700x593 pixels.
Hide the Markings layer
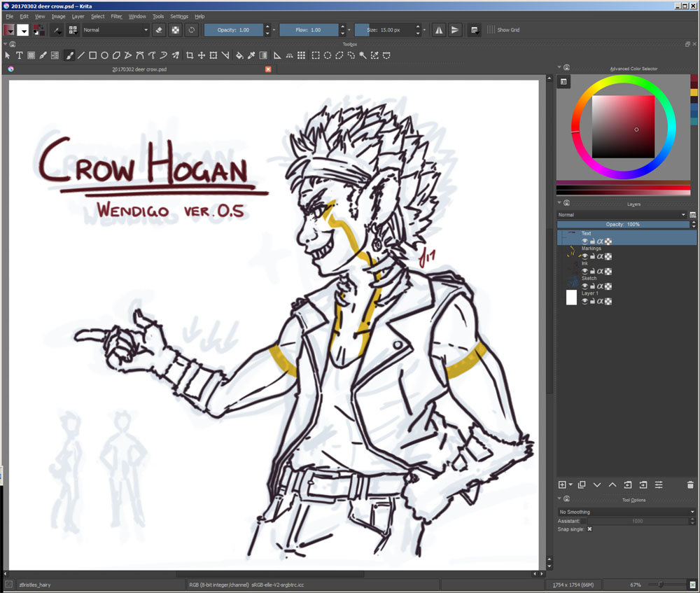click(x=584, y=256)
